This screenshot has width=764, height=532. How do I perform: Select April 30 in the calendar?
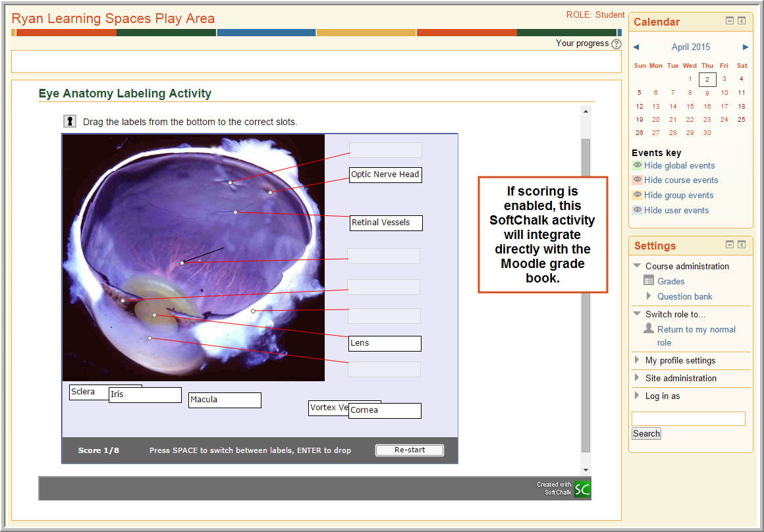tap(707, 132)
